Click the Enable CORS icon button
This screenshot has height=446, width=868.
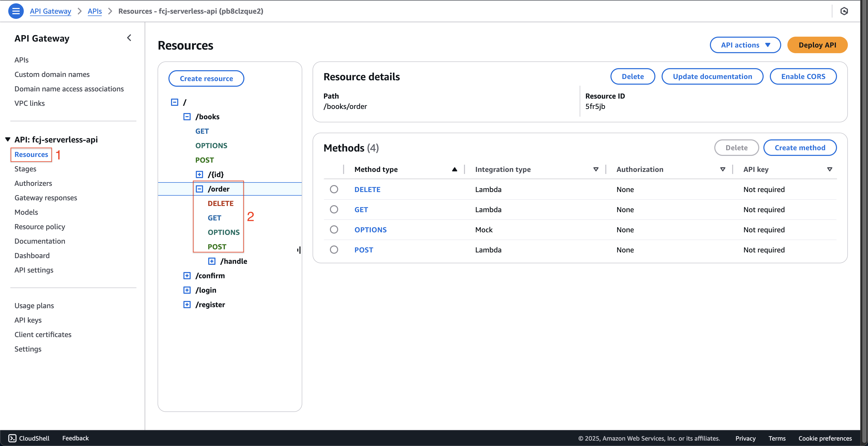[x=803, y=76]
